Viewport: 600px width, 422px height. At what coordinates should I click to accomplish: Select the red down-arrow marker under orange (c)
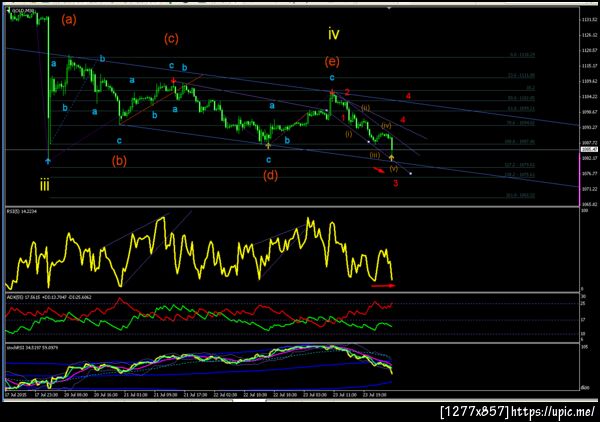click(174, 80)
